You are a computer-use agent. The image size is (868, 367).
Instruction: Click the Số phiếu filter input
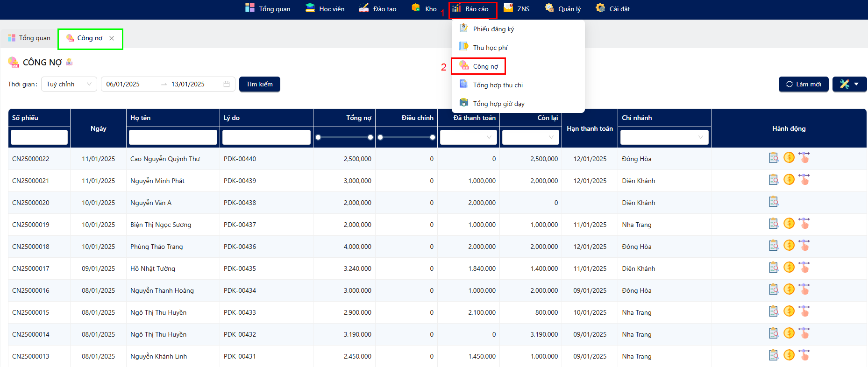click(39, 137)
